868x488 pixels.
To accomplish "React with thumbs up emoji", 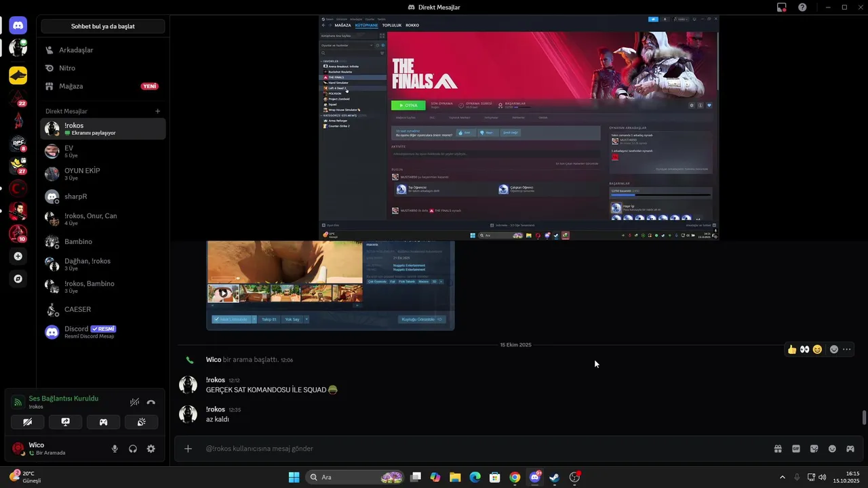I will [792, 350].
